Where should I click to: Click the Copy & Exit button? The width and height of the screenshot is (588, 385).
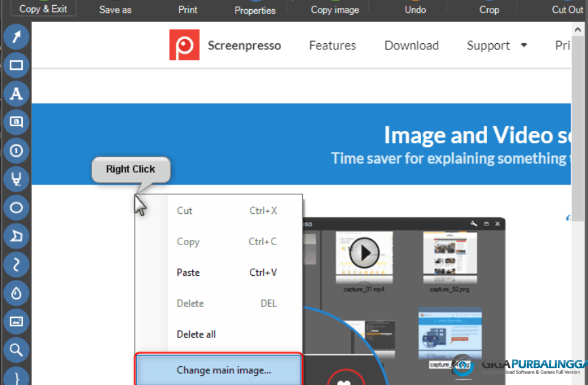[x=43, y=8]
